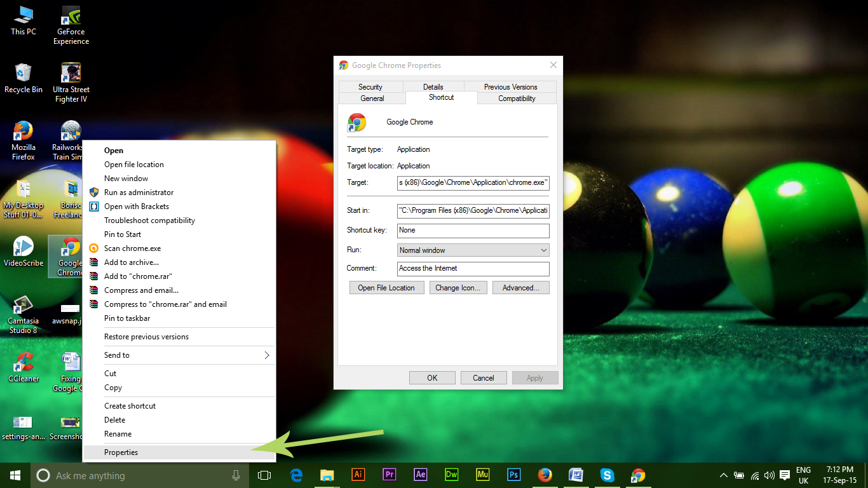Viewport: 868px width, 488px height.
Task: Select the GeForce Experience desktop icon
Action: [x=71, y=25]
